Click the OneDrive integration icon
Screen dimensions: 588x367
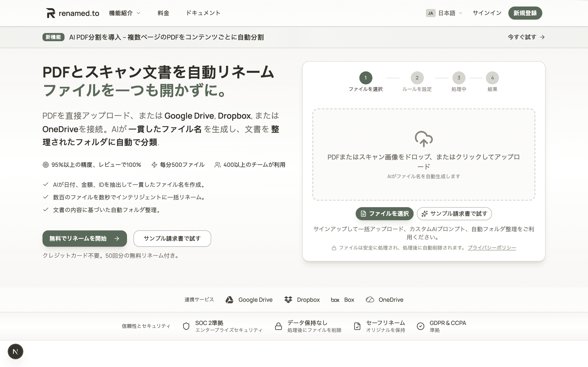[x=370, y=300]
